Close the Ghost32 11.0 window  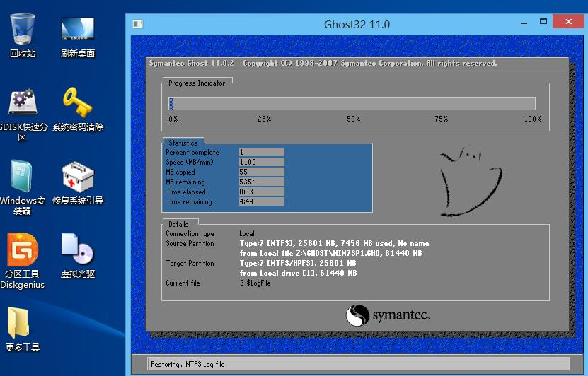(x=568, y=22)
